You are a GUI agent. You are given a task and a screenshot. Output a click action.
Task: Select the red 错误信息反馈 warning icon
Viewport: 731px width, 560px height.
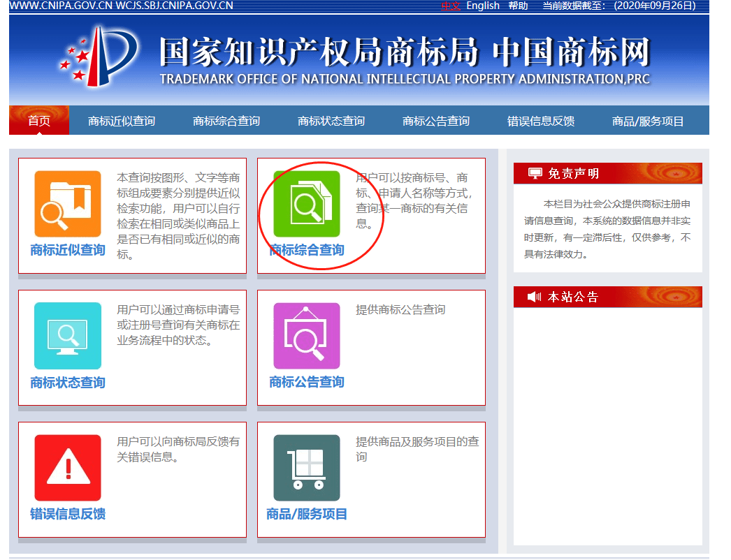tap(68, 466)
